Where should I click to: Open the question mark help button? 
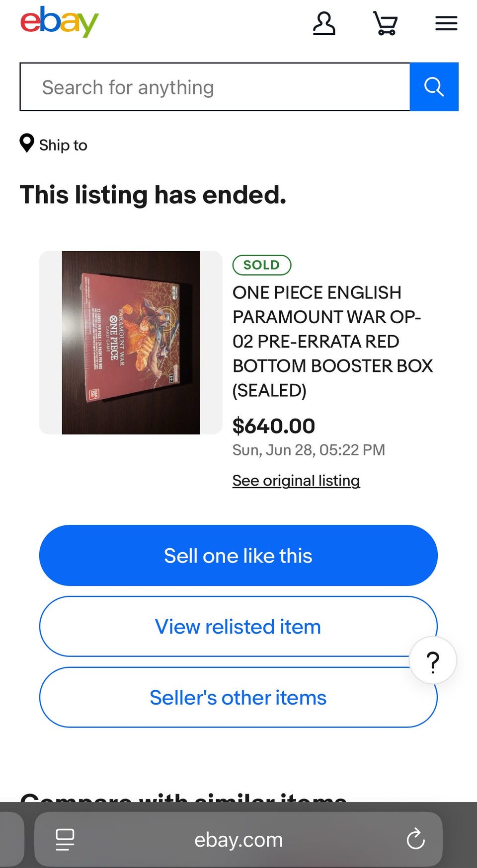tap(433, 661)
